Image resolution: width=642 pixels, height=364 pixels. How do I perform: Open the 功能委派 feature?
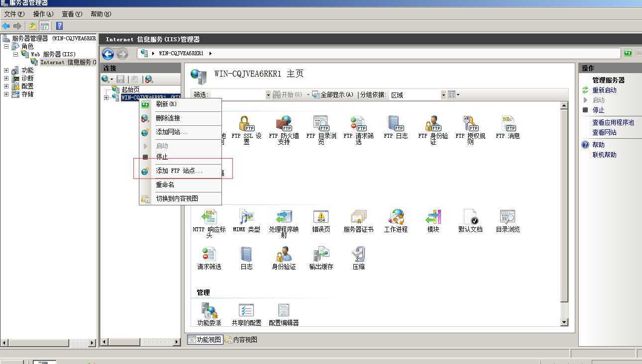[x=209, y=314]
